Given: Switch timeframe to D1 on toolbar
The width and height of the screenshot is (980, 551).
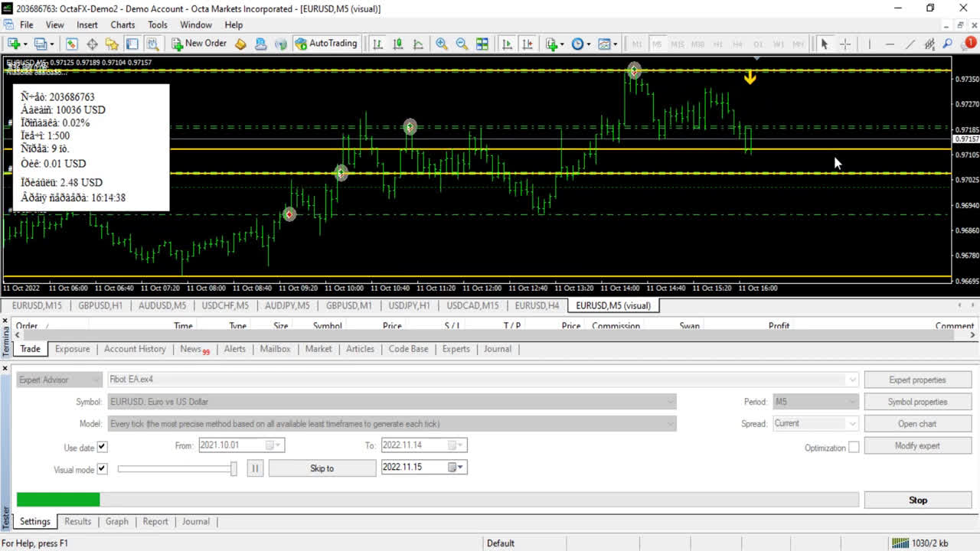Looking at the screenshot, I should pos(758,44).
